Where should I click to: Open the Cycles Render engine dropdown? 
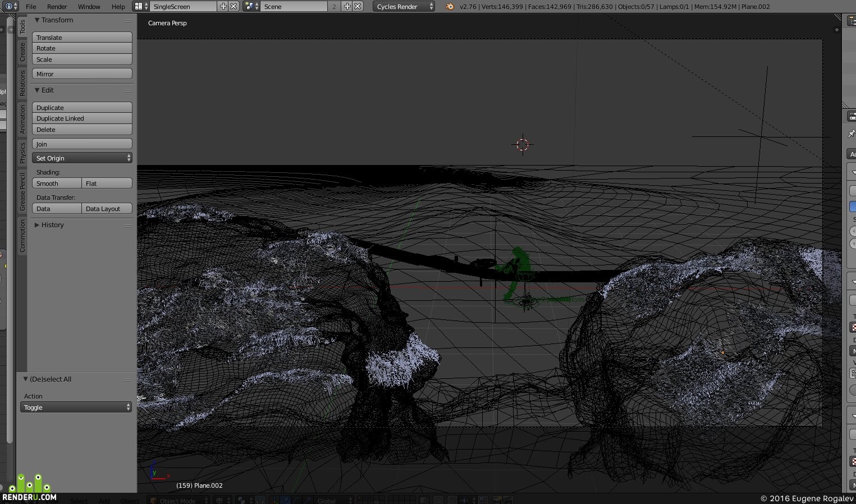click(x=404, y=6)
